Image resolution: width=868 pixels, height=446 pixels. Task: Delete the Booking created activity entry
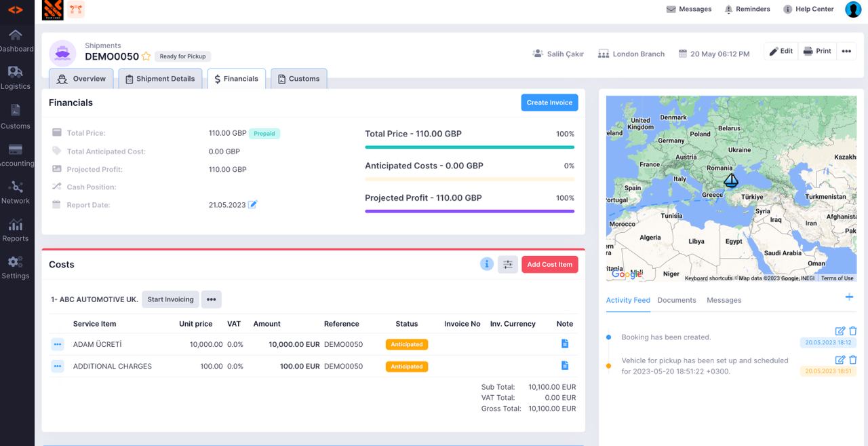[852, 331]
